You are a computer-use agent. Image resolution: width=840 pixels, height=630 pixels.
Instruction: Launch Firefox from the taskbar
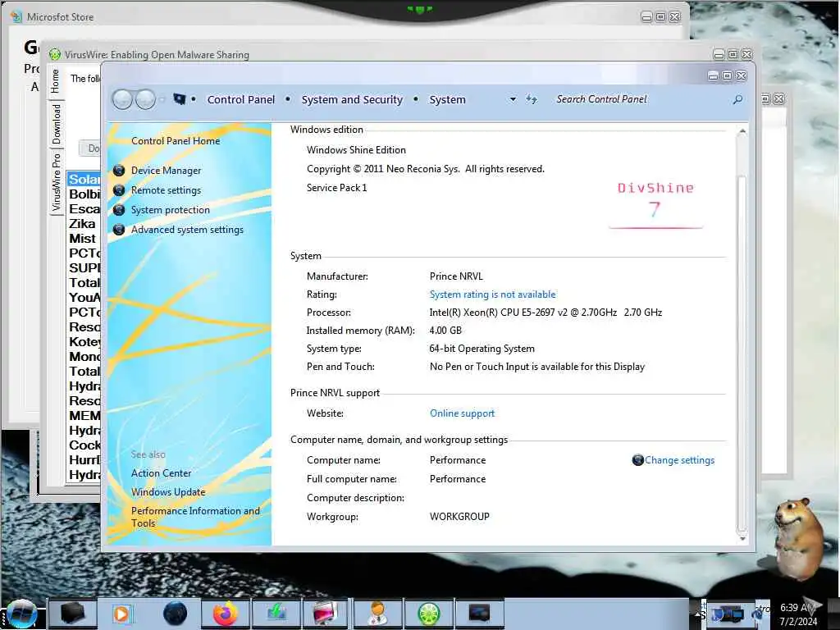pos(225,614)
